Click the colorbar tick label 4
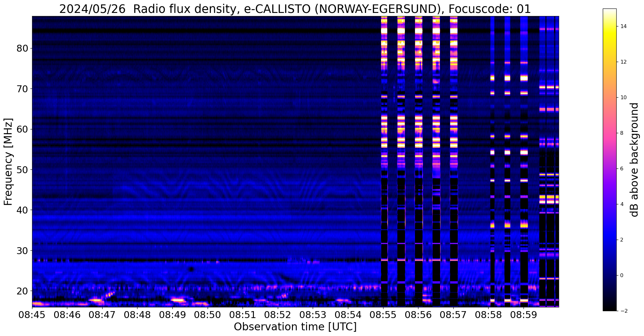 [621, 204]
